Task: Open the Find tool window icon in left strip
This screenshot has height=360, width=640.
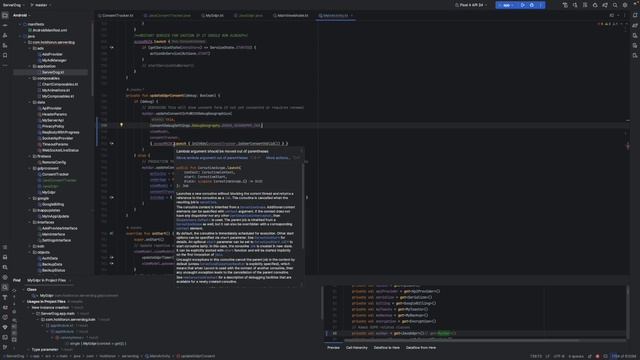Action: [5, 287]
